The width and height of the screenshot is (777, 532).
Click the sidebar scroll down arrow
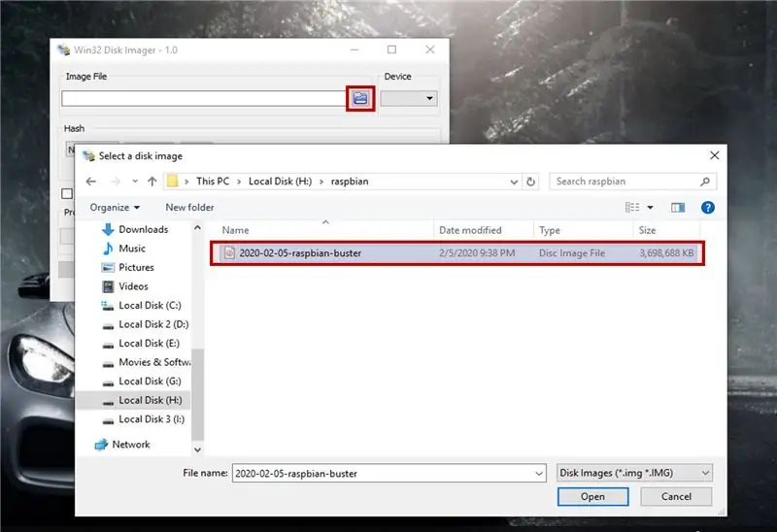coord(198,449)
